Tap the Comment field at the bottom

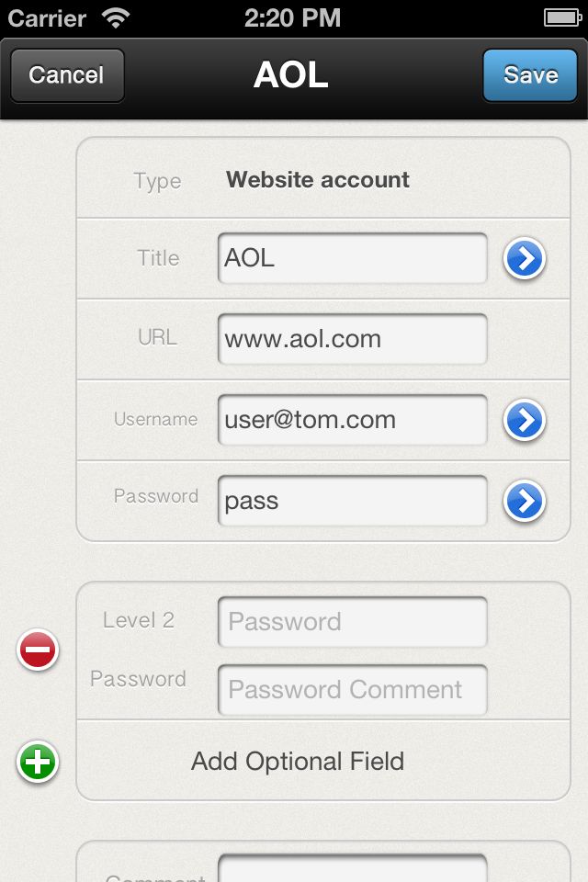(x=352, y=869)
